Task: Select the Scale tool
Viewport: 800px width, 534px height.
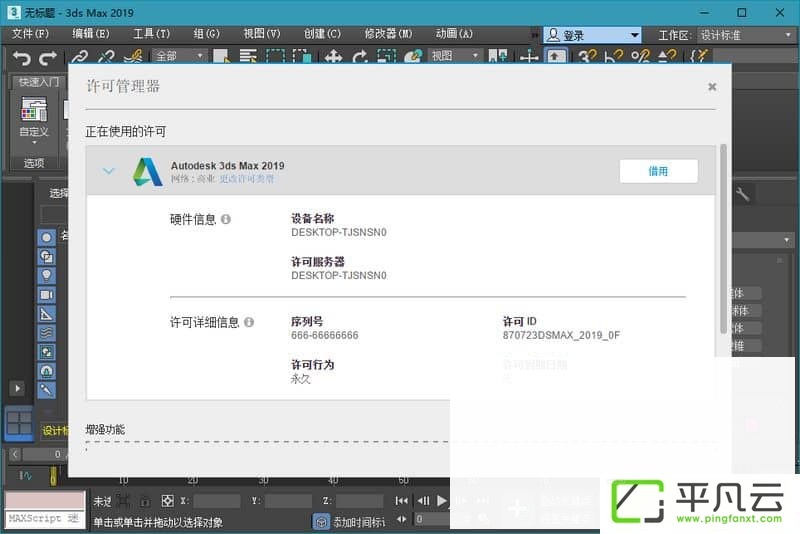Action: pos(387,57)
